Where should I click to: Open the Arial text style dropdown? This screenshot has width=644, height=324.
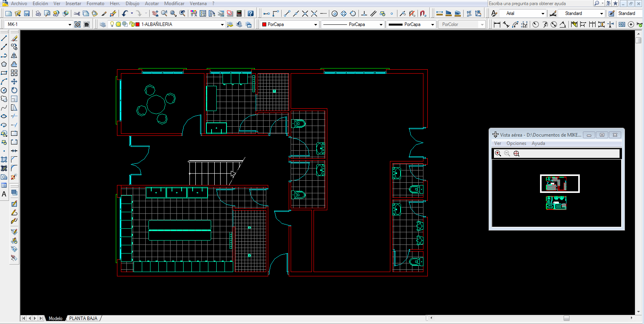point(543,13)
